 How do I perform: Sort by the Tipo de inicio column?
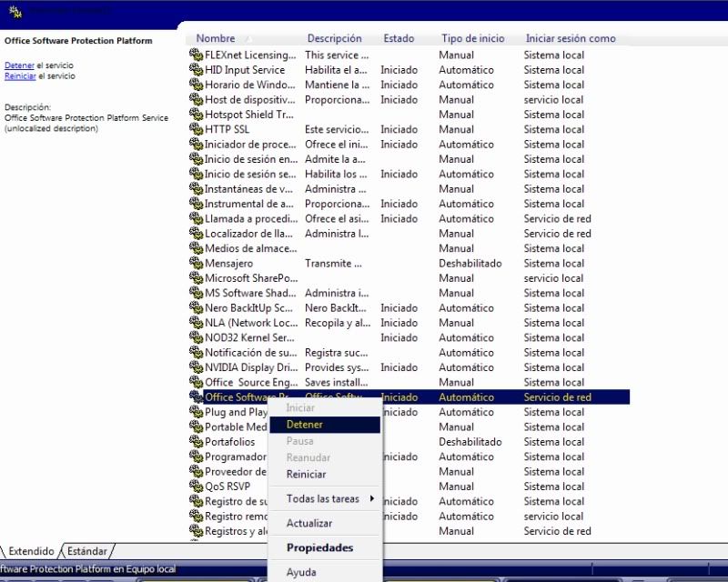coord(472,38)
